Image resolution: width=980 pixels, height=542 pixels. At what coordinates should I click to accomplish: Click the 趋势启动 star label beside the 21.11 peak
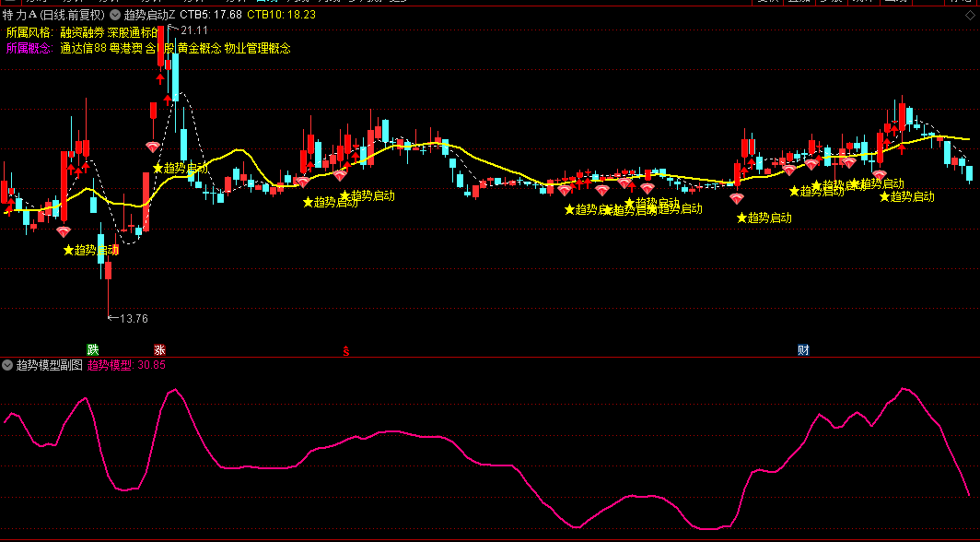coord(181,168)
